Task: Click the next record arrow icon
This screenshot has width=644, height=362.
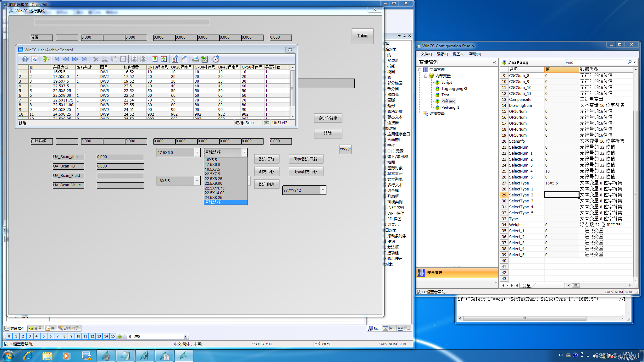Action: [75, 59]
